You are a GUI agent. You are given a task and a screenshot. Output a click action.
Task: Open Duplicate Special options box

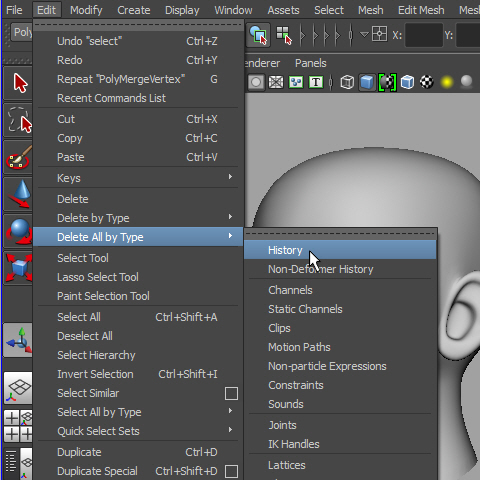[x=231, y=471]
